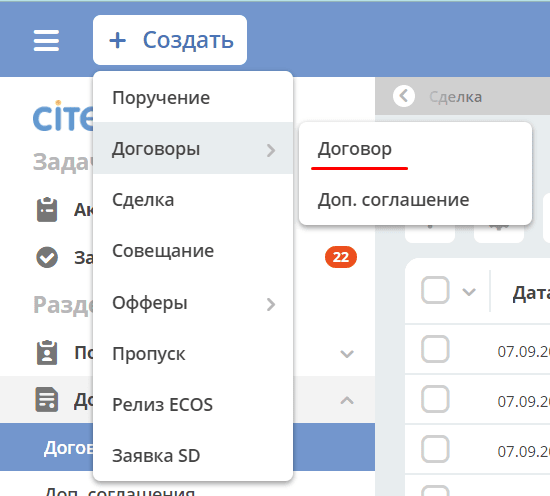The image size is (550, 496).
Task: Click the checkmark circle icon in sidebar
Action: pyautogui.click(x=47, y=257)
